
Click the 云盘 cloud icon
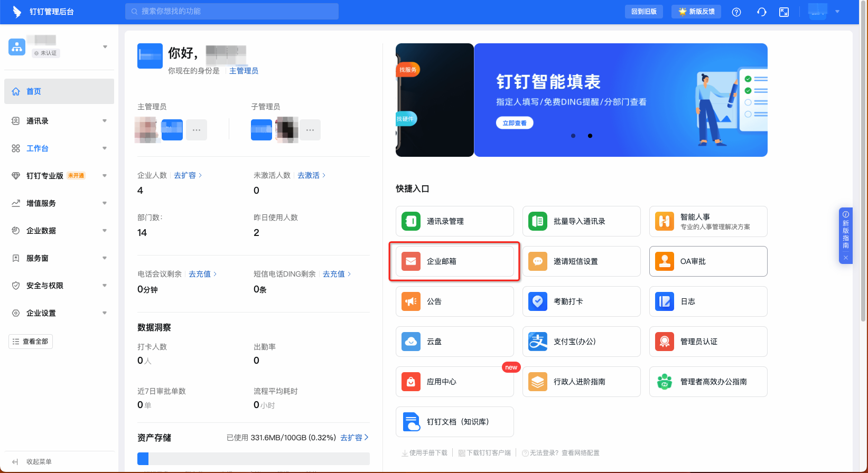tap(411, 342)
